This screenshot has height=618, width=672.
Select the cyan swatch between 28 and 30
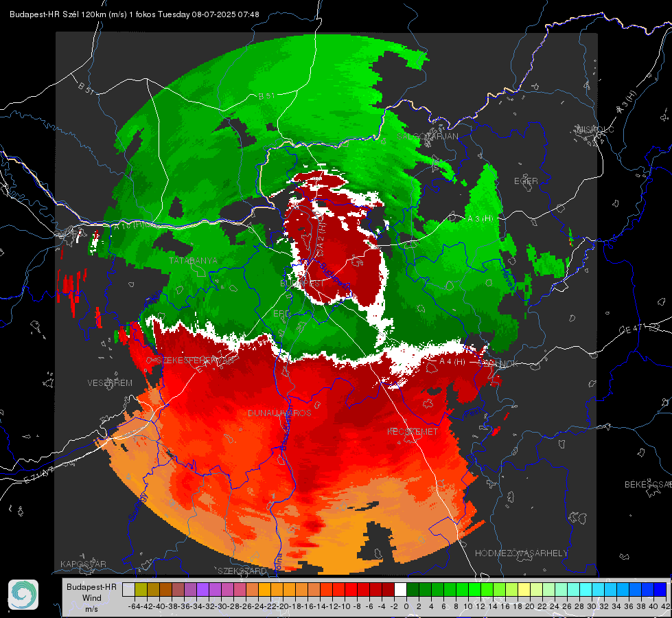(x=586, y=589)
